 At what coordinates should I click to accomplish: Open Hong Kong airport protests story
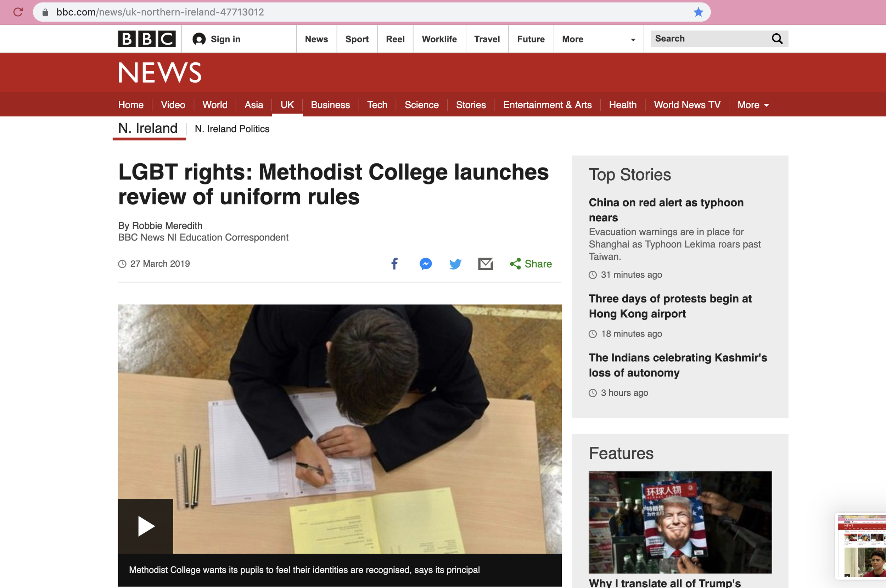click(x=670, y=306)
